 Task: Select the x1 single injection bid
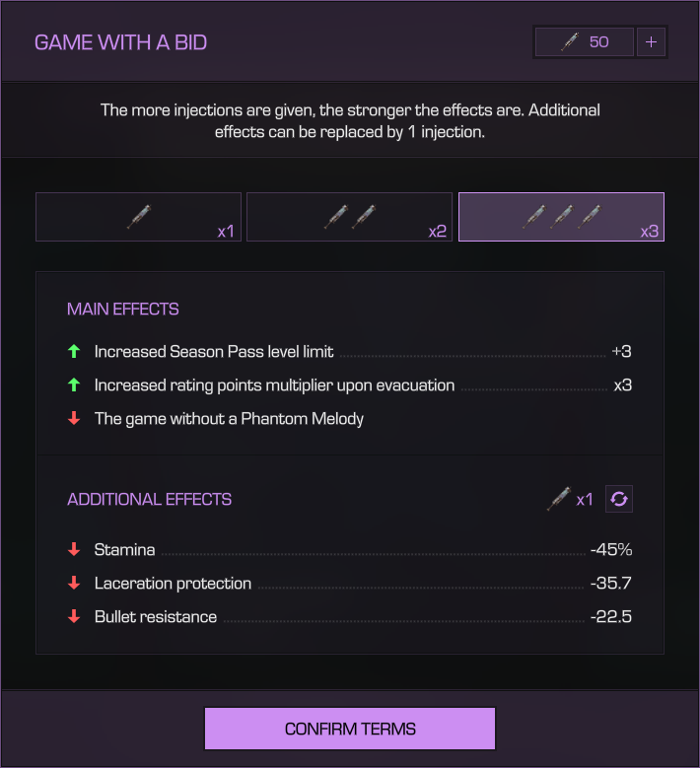click(138, 217)
